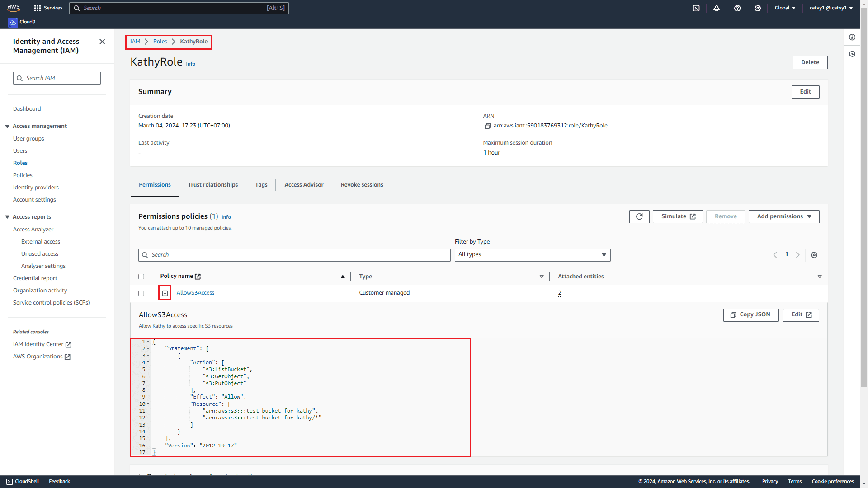Image resolution: width=868 pixels, height=488 pixels.
Task: Open the Services grid menu
Action: click(48, 8)
